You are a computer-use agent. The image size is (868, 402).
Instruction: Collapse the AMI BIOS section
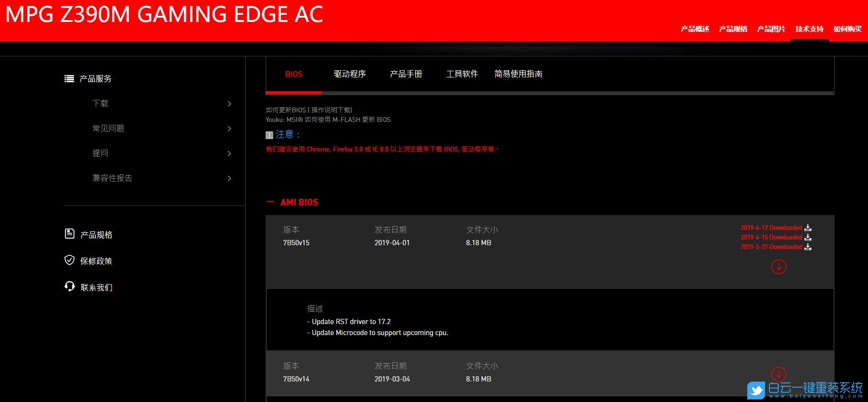270,202
